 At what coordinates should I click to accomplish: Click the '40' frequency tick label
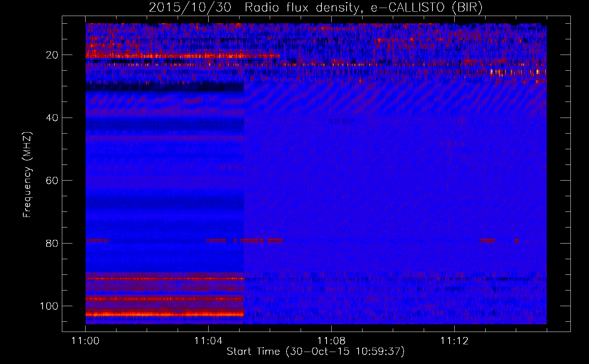tap(52, 118)
